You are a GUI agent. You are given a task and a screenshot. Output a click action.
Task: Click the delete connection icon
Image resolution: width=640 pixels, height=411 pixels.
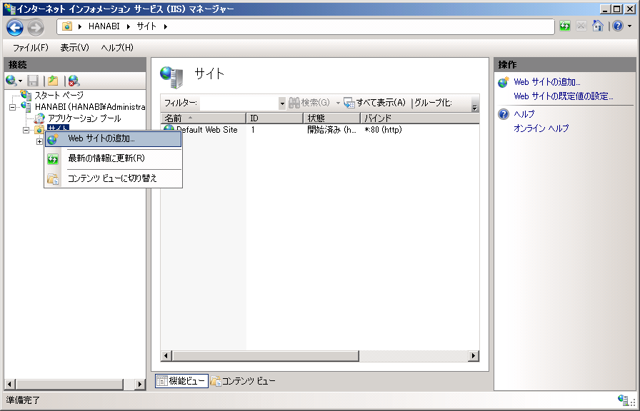tap(73, 80)
